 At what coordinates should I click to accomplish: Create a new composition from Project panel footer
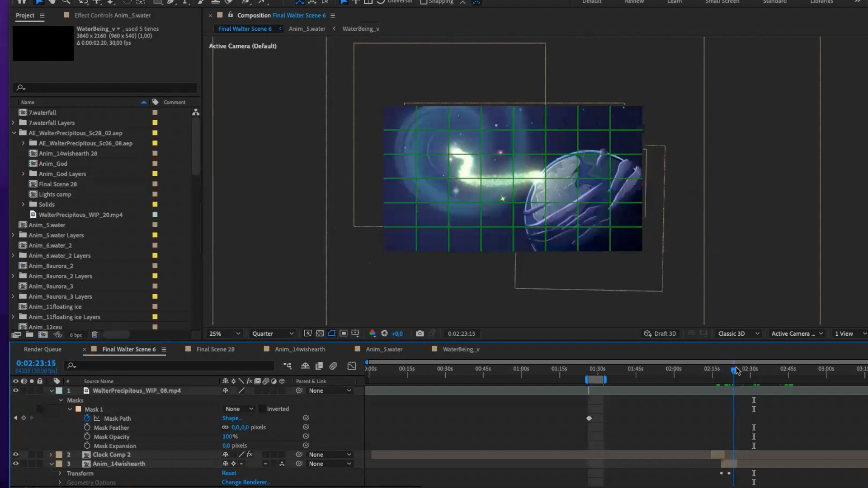[43, 335]
